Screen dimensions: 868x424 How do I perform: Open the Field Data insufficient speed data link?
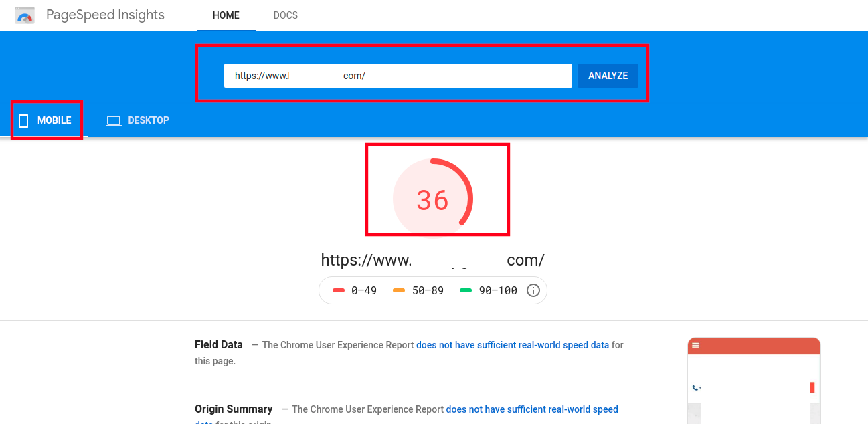click(x=513, y=345)
